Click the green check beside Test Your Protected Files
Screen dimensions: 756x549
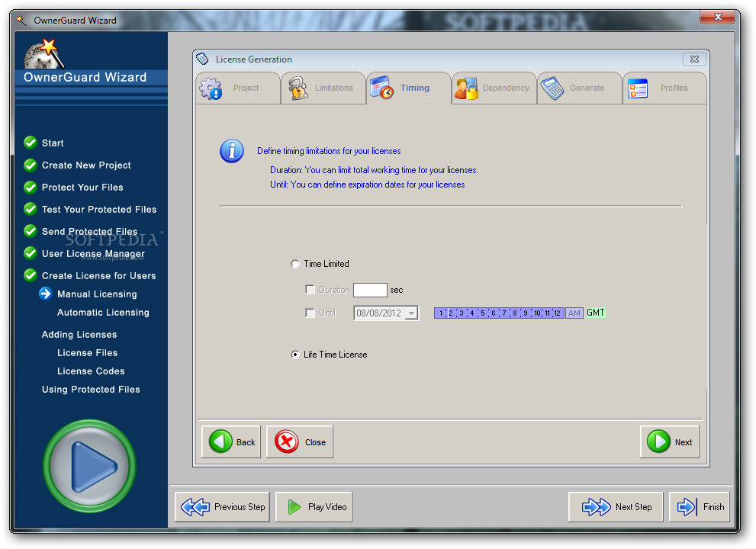tap(31, 209)
